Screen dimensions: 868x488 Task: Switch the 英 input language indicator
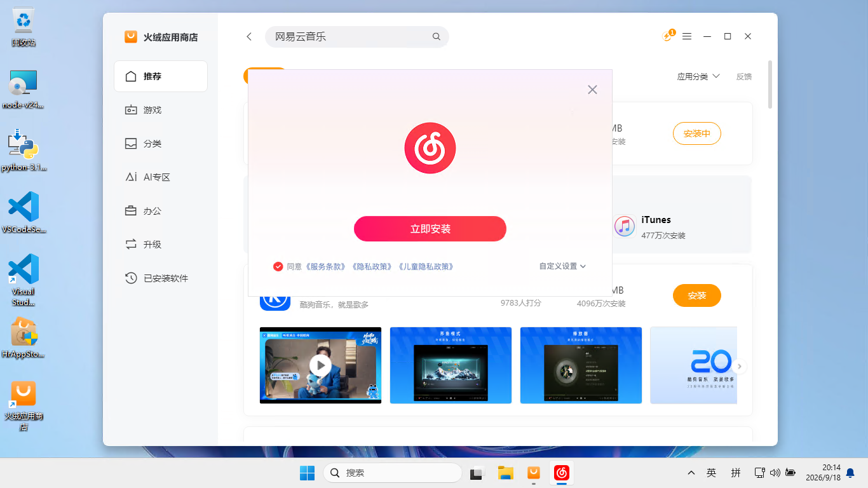click(x=712, y=473)
